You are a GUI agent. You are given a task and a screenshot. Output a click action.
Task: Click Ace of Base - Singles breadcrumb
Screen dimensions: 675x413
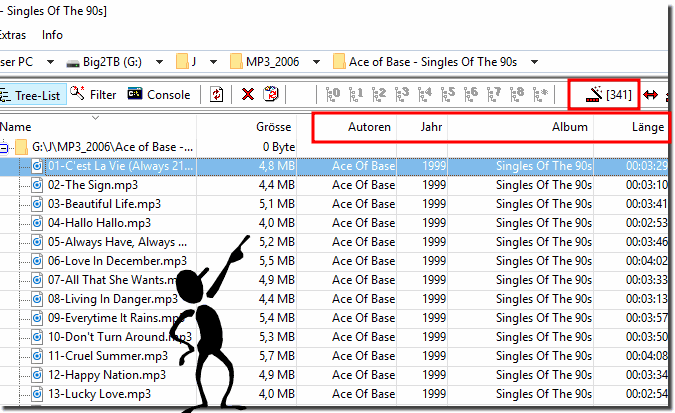point(425,62)
